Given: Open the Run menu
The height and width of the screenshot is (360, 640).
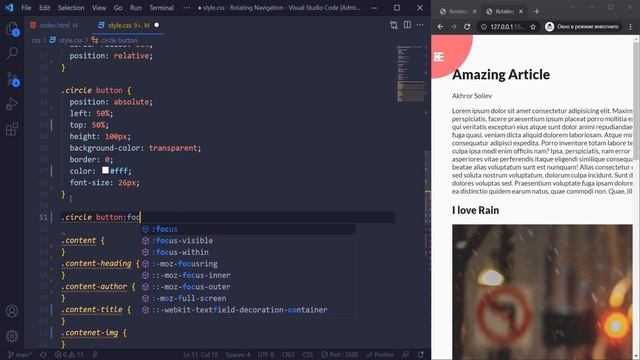Looking at the screenshot, I should (136, 8).
